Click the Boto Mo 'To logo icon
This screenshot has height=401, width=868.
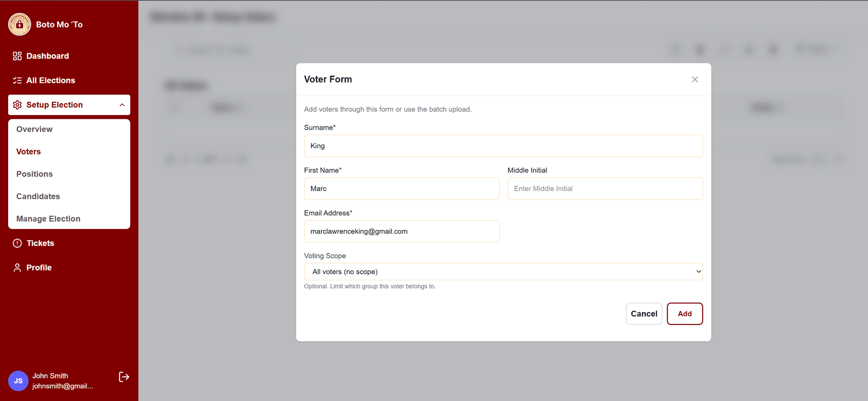[x=19, y=24]
